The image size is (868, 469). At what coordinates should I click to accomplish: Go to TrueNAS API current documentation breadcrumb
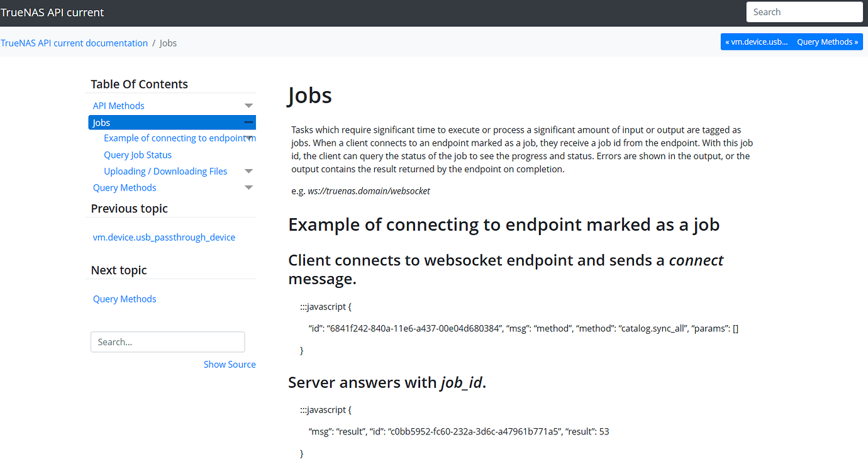tap(74, 43)
